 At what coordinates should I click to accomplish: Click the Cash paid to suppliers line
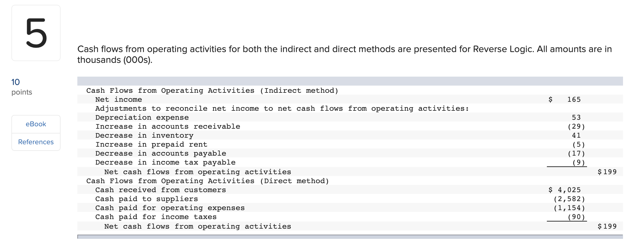(146, 199)
